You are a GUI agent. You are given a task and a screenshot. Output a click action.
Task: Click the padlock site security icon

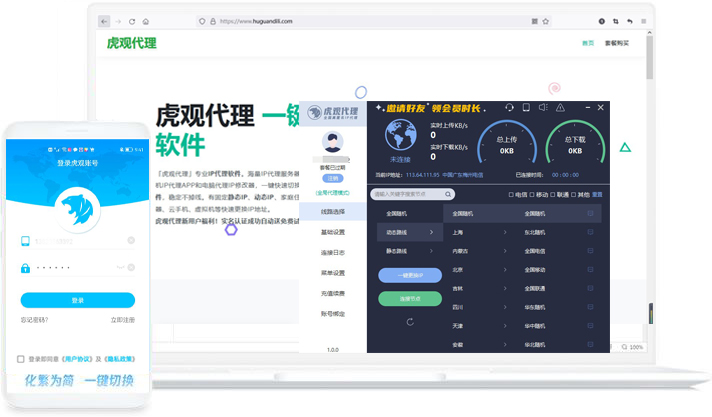coord(213,21)
